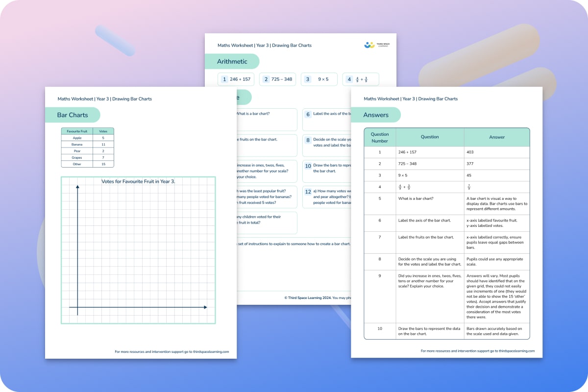
Task: Click arithmetic question box 4 with the fractions
Action: pyautogui.click(x=361, y=79)
